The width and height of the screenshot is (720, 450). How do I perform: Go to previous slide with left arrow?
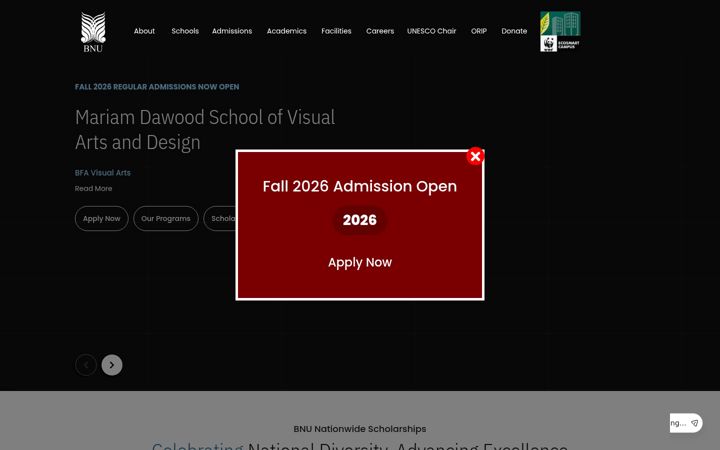(86, 365)
